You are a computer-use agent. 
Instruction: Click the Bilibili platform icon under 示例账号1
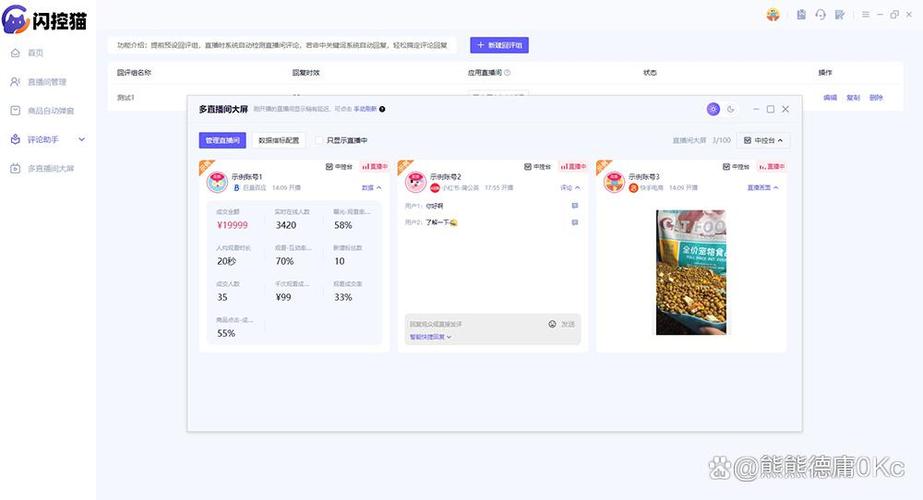click(x=237, y=188)
